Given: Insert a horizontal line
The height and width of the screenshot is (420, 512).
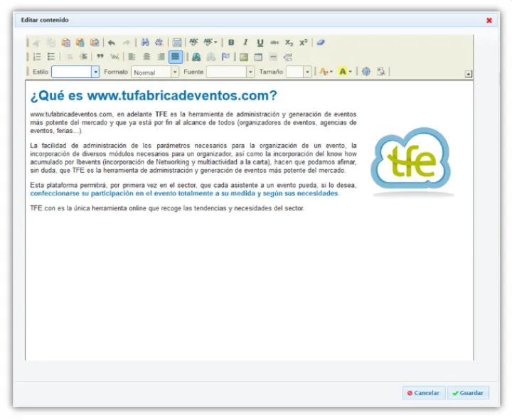Looking at the screenshot, I should pos(273,57).
